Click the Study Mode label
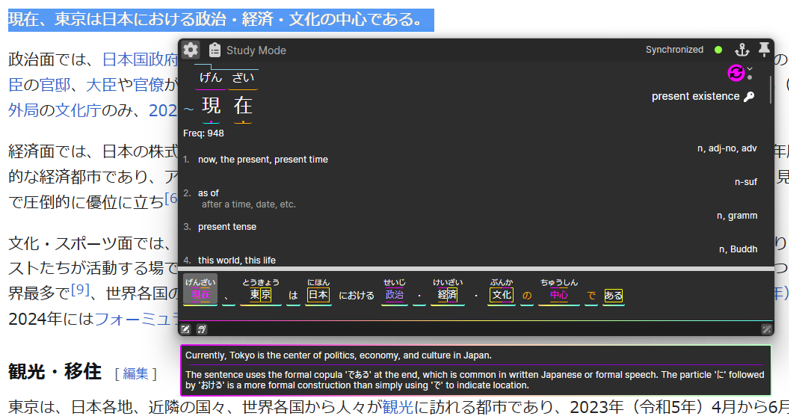 pos(256,50)
